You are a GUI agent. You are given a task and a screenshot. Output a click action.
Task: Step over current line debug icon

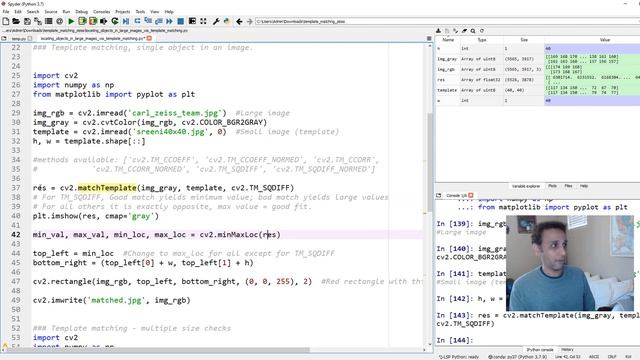(137, 21)
